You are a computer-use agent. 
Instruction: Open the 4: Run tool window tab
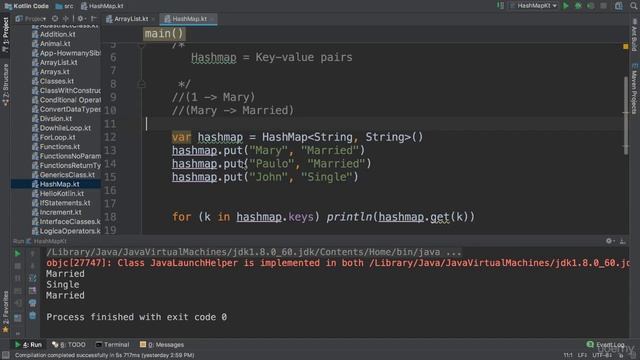click(x=28, y=345)
